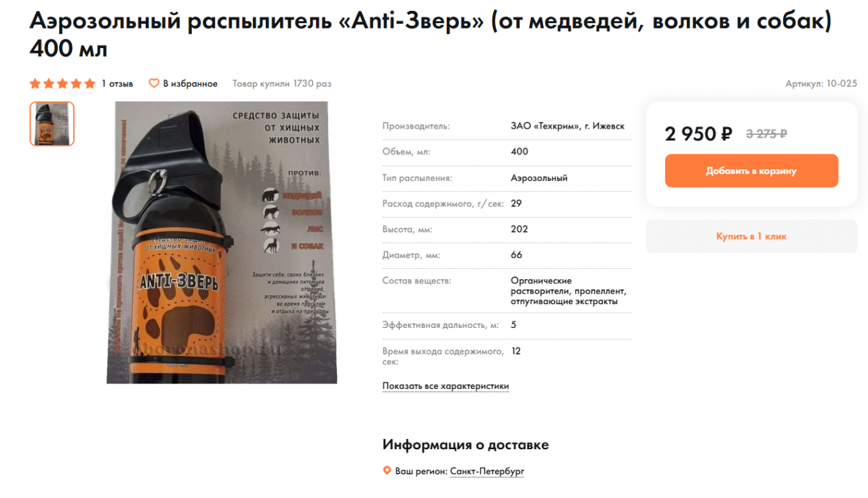This screenshot has height=498, width=868.
Task: Click "Купить в 1 клик" button
Action: point(751,236)
